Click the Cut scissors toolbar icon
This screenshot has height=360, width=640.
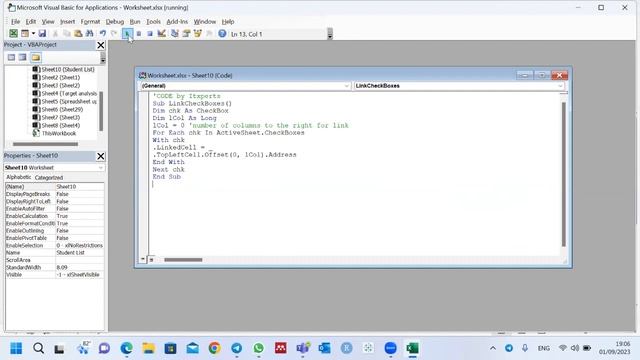pyautogui.click(x=55, y=33)
